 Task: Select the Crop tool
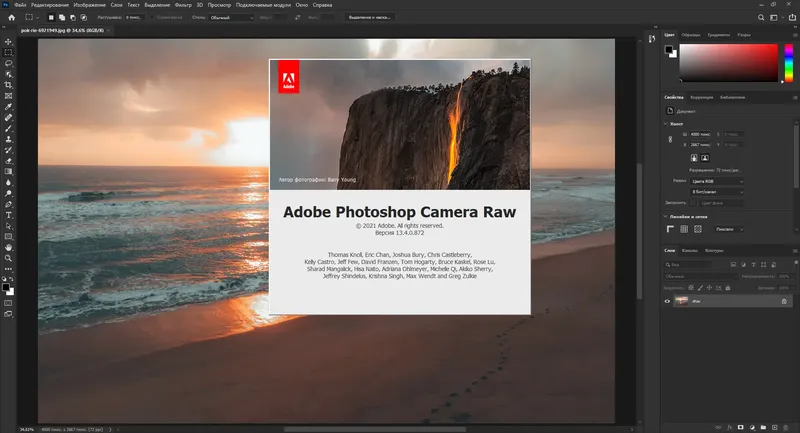[x=9, y=84]
